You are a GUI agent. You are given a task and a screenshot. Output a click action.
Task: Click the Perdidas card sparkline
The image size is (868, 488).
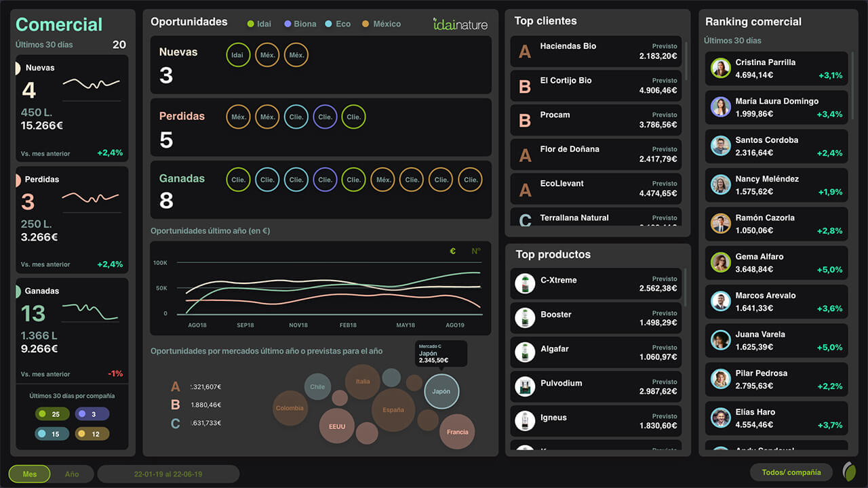92,197
